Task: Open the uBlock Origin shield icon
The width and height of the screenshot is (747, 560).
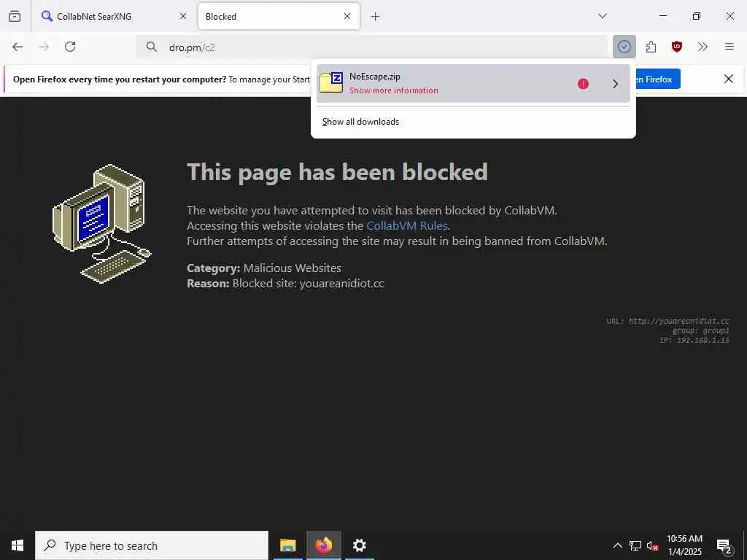Action: point(676,47)
